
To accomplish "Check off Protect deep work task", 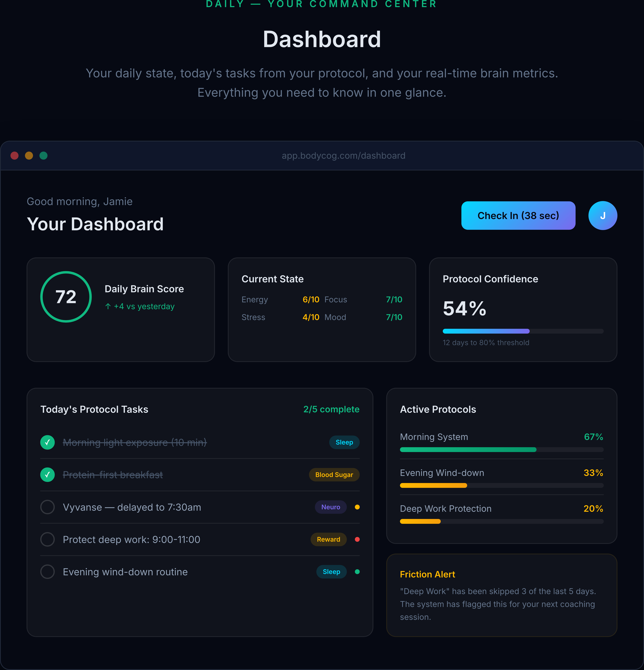I will pos(47,539).
